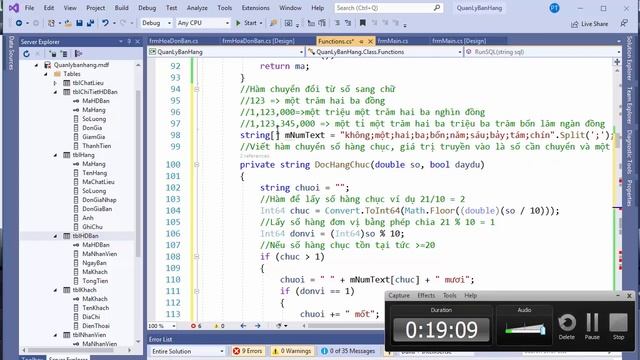Click the feedback icon beside Live Share
640x360 pixels.
(624, 23)
